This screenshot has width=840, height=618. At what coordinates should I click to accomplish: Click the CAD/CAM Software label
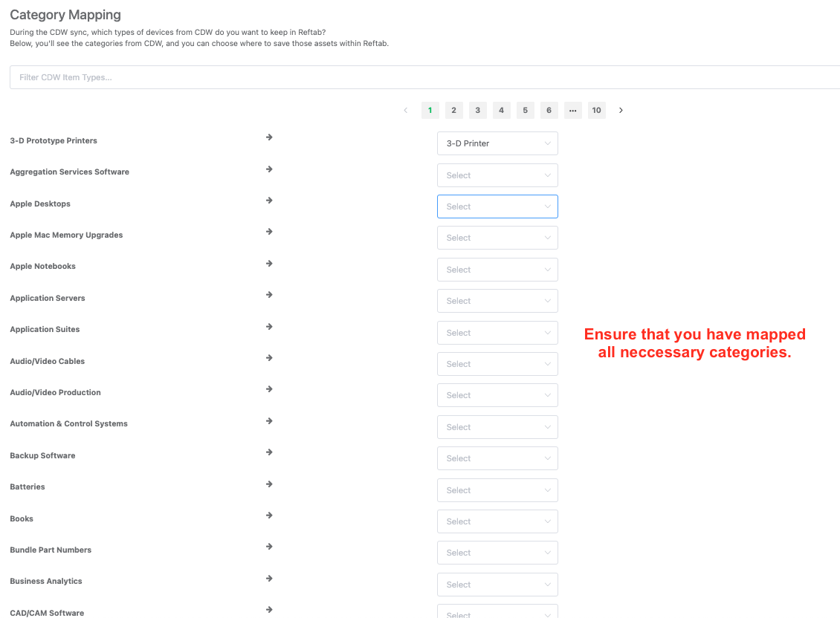[x=47, y=614]
